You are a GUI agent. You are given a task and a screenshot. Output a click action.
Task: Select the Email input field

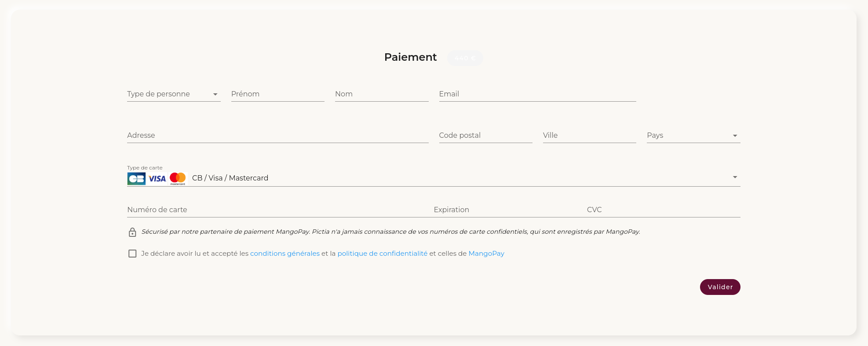point(537,94)
